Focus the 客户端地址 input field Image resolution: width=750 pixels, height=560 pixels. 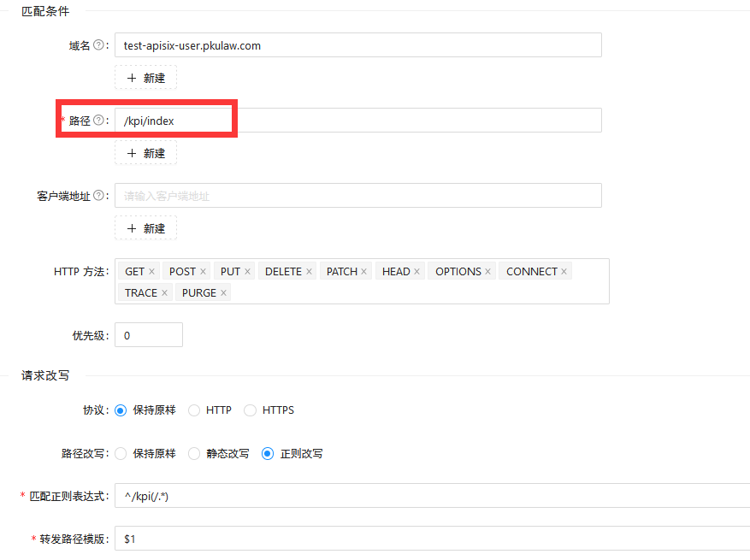[x=358, y=195]
